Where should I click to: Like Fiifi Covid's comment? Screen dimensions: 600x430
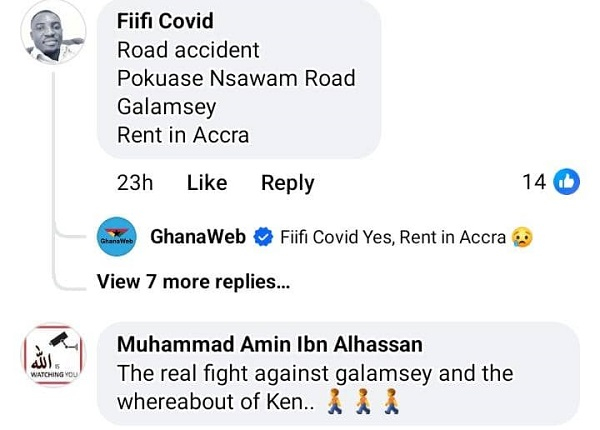tap(207, 183)
